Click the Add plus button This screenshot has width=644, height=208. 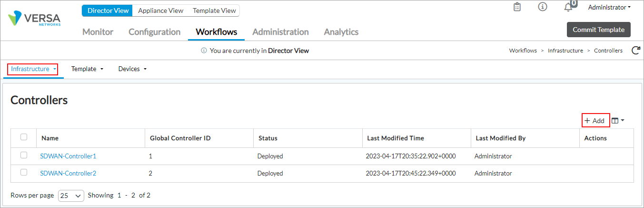(x=595, y=121)
